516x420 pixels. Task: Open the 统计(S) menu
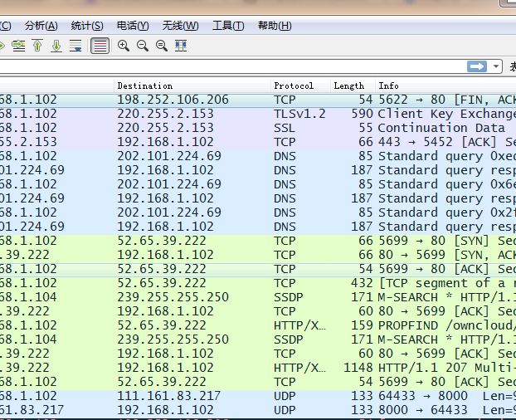[x=87, y=26]
